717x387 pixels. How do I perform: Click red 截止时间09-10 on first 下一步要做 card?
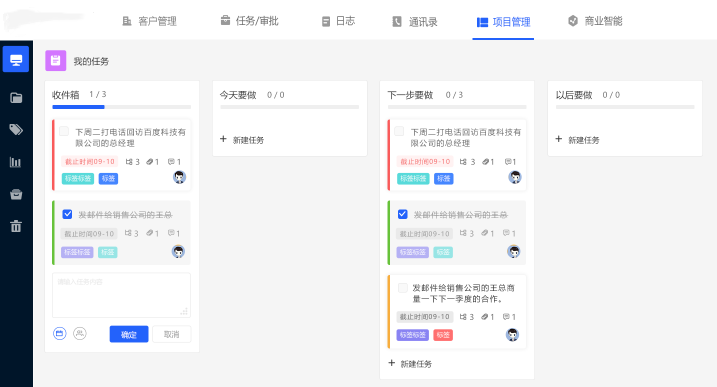click(425, 161)
